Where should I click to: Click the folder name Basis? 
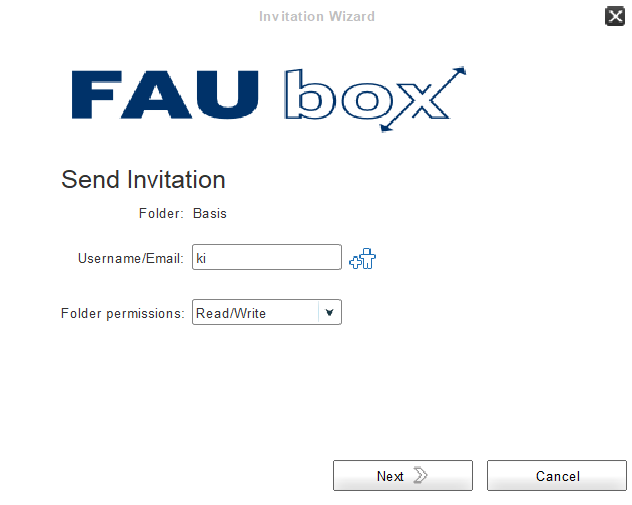210,213
